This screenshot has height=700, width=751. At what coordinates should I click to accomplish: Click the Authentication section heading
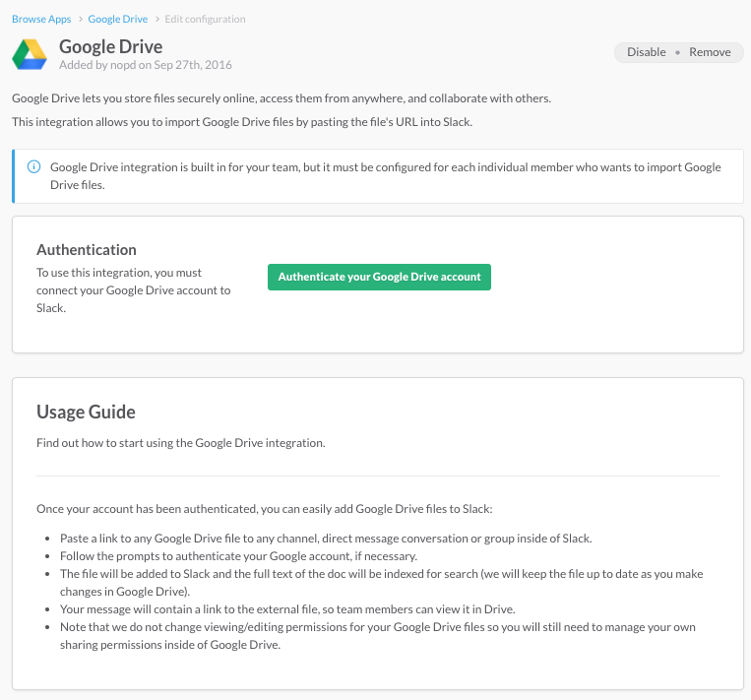point(87,250)
